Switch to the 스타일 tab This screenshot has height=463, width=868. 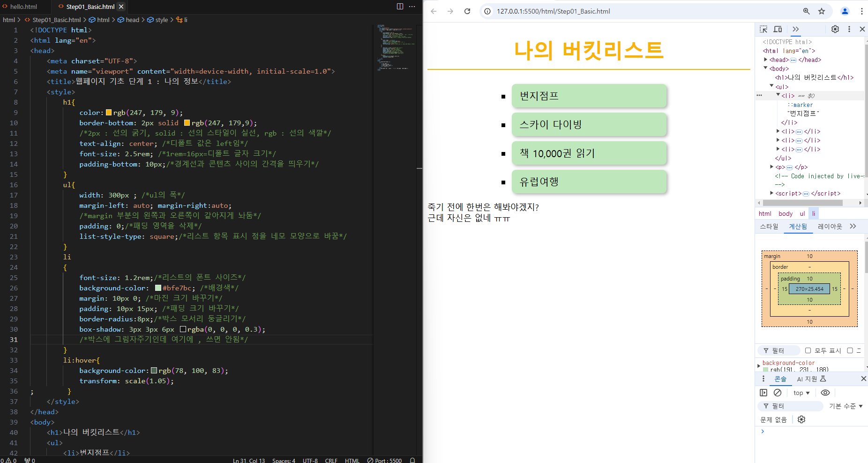(x=769, y=226)
